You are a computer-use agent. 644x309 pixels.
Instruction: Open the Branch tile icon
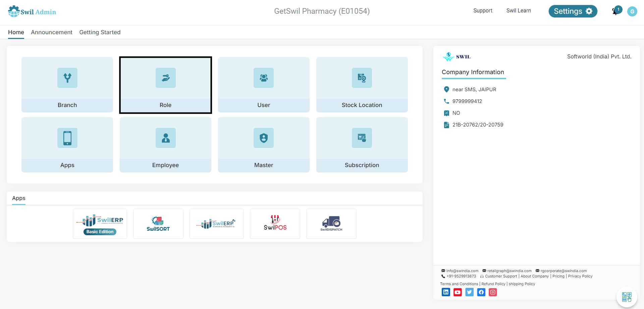tap(67, 78)
